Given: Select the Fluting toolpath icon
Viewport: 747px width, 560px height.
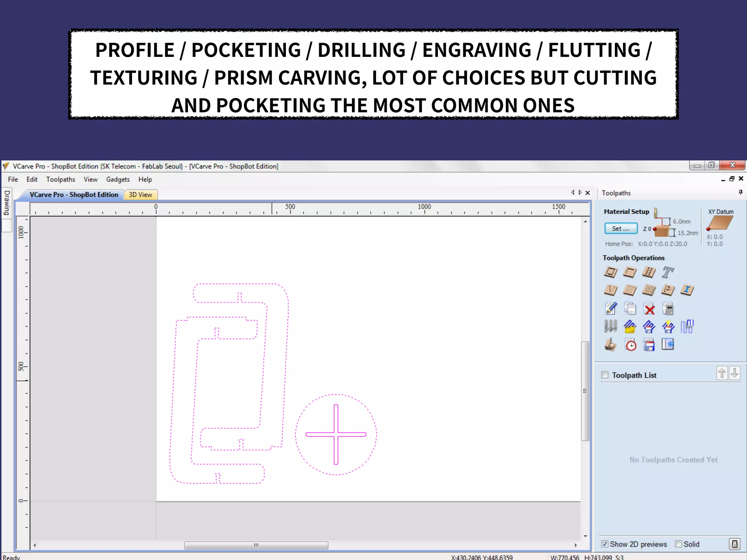Looking at the screenshot, I should click(630, 290).
